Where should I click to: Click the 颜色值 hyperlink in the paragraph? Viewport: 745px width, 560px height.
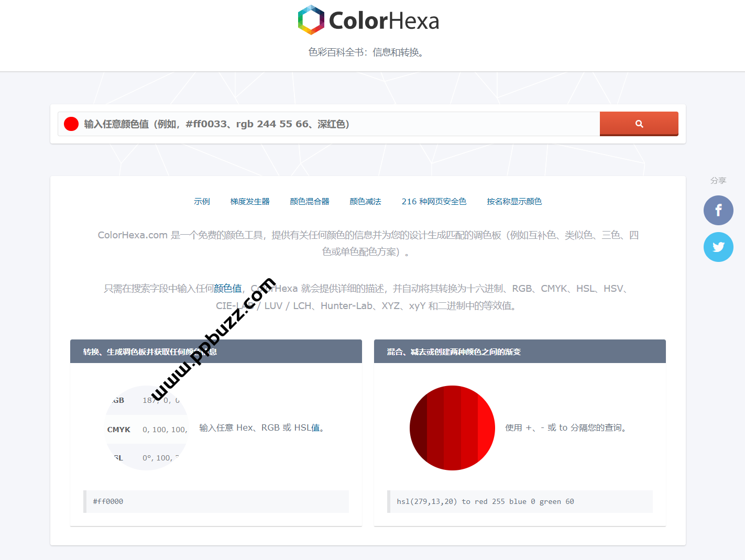coord(228,288)
